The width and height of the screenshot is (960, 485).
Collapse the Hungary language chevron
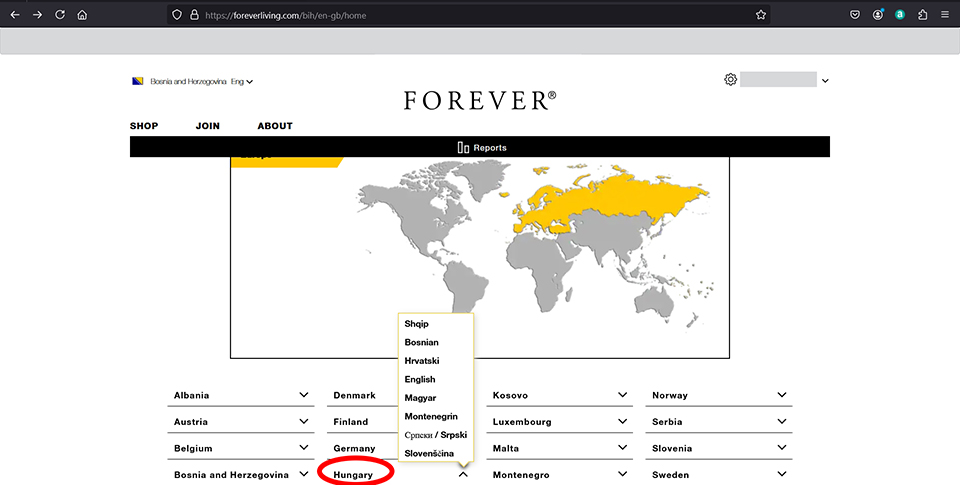463,474
